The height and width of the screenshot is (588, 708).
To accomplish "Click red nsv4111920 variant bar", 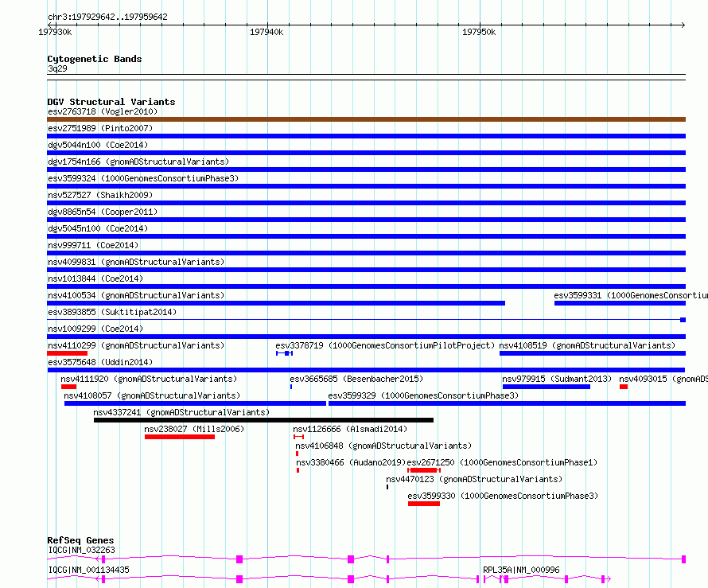I will pos(68,387).
